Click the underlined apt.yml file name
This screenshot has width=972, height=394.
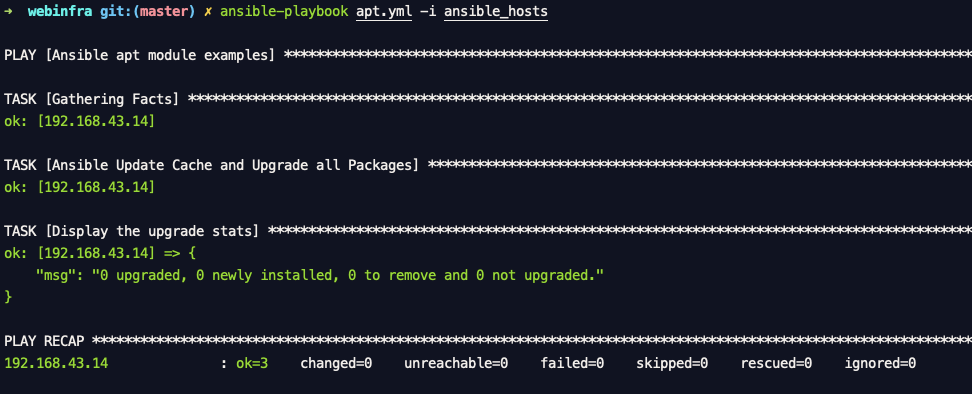click(x=384, y=12)
